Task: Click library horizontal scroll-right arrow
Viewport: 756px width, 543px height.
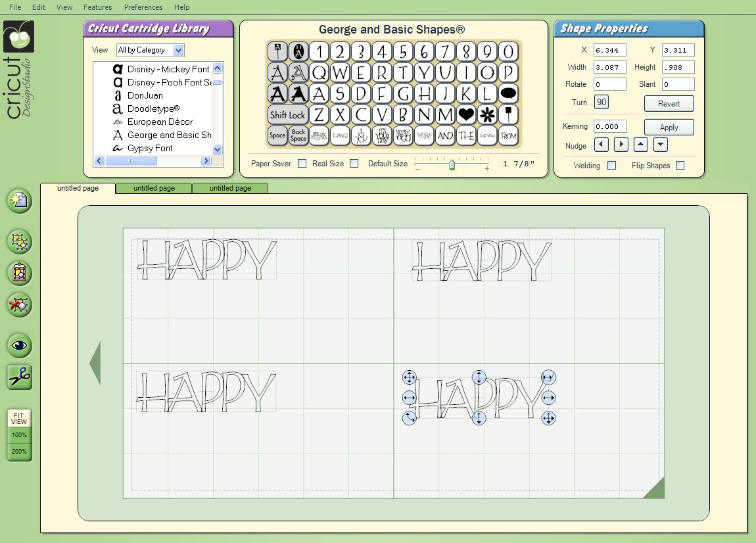Action: click(x=206, y=161)
